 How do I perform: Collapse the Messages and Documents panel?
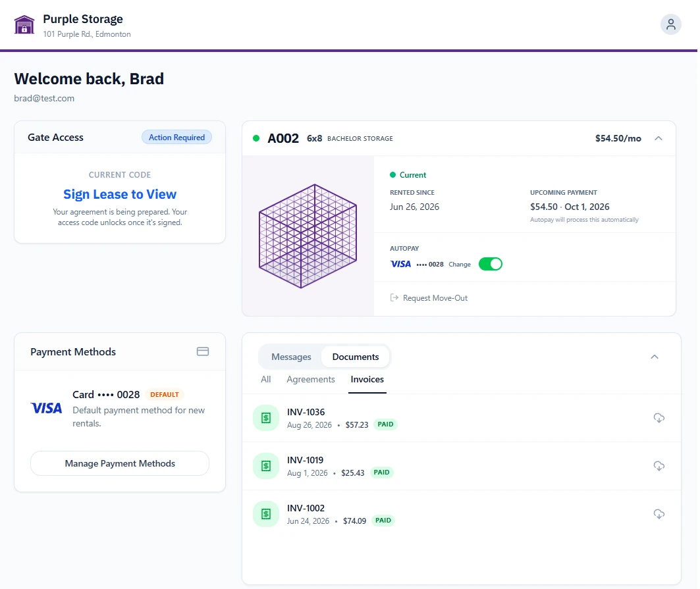click(655, 357)
